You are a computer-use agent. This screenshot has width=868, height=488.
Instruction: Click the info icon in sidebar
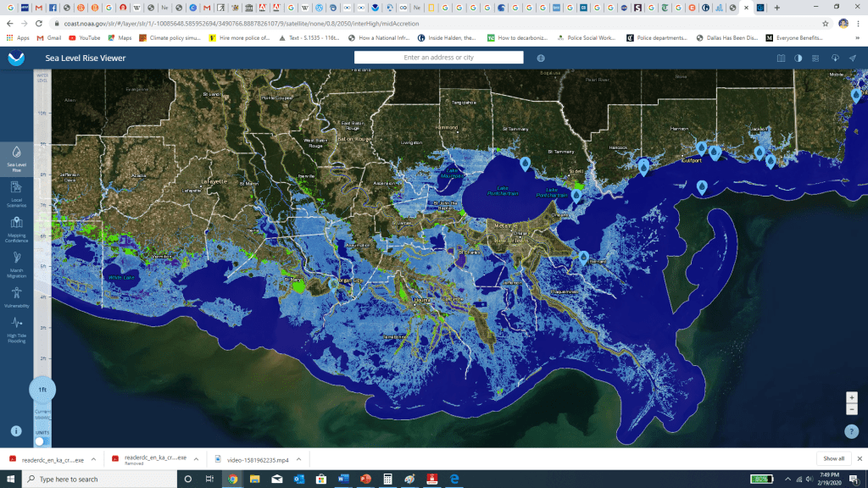click(16, 430)
